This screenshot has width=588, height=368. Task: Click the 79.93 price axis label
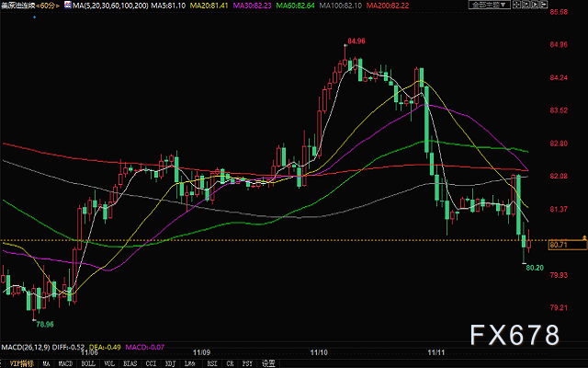tap(559, 275)
